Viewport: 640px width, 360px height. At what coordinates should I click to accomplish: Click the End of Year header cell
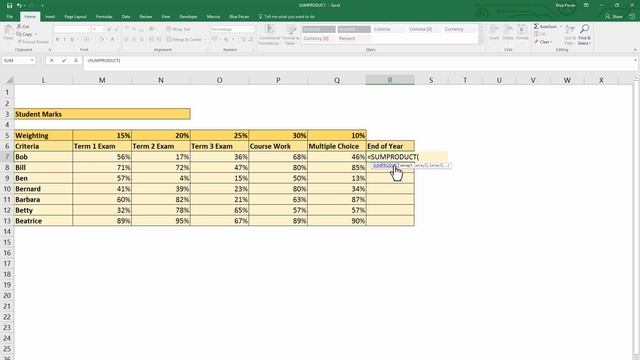click(x=390, y=146)
